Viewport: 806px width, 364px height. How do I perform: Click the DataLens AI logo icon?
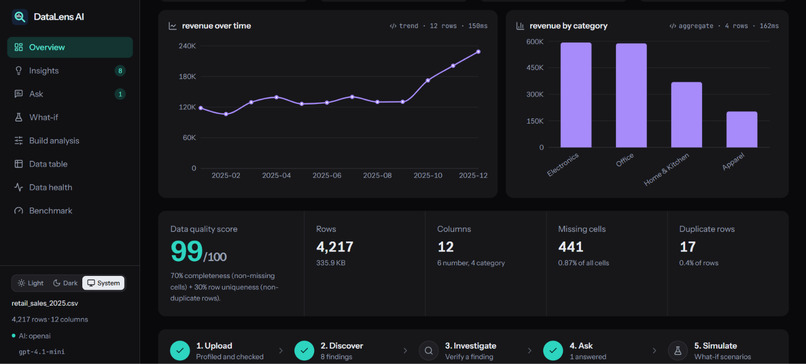point(20,17)
